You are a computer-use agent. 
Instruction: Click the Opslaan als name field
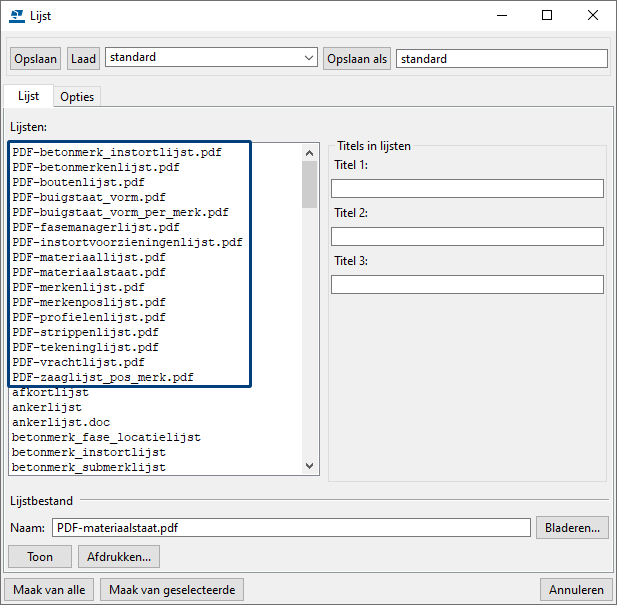point(502,59)
